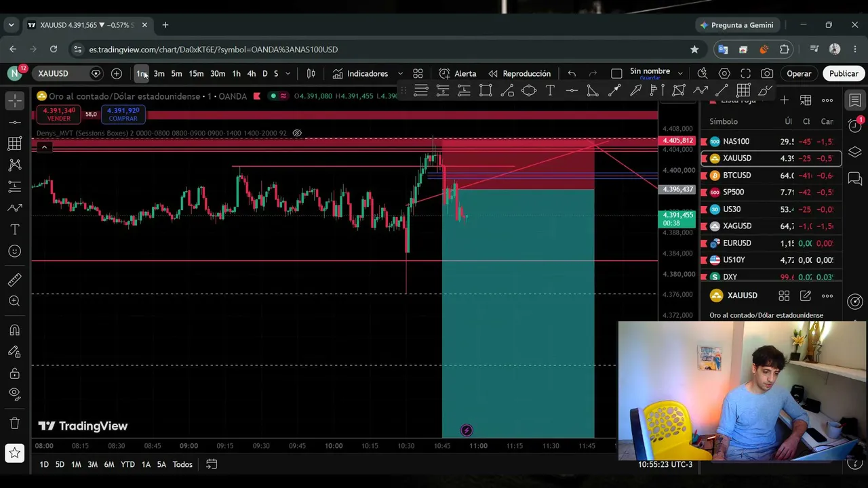Screen dimensions: 868x488
Task: Reload the TradingView browser page
Action: [x=54, y=49]
